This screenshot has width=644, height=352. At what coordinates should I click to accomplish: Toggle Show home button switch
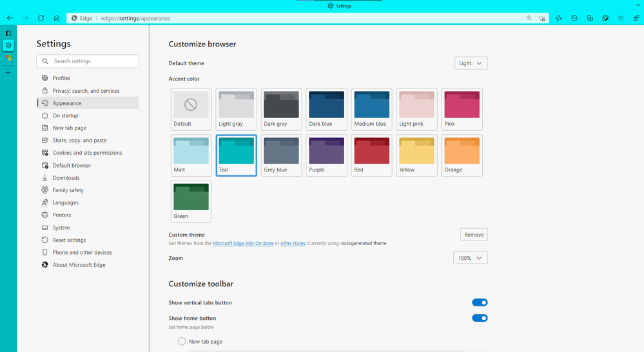click(480, 318)
